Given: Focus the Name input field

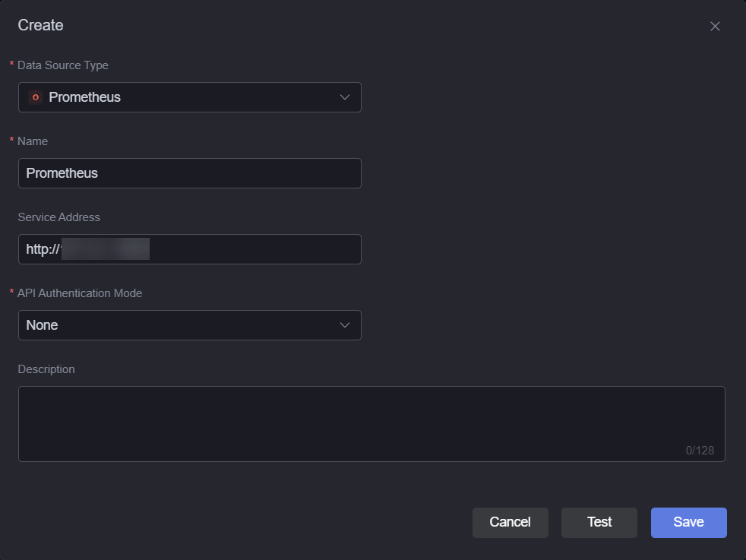Looking at the screenshot, I should coord(189,173).
